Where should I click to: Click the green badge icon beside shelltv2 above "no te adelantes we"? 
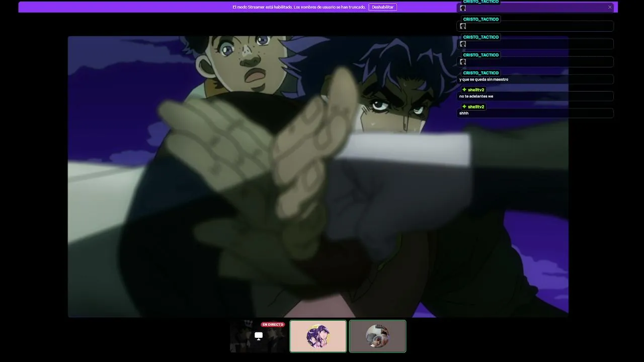[464, 90]
